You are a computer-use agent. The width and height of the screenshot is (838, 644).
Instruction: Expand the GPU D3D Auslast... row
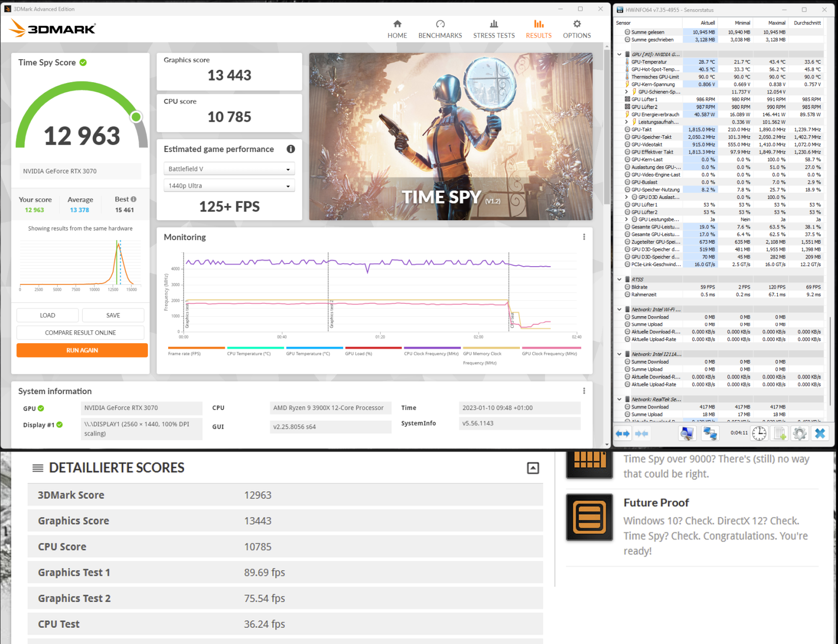click(626, 197)
